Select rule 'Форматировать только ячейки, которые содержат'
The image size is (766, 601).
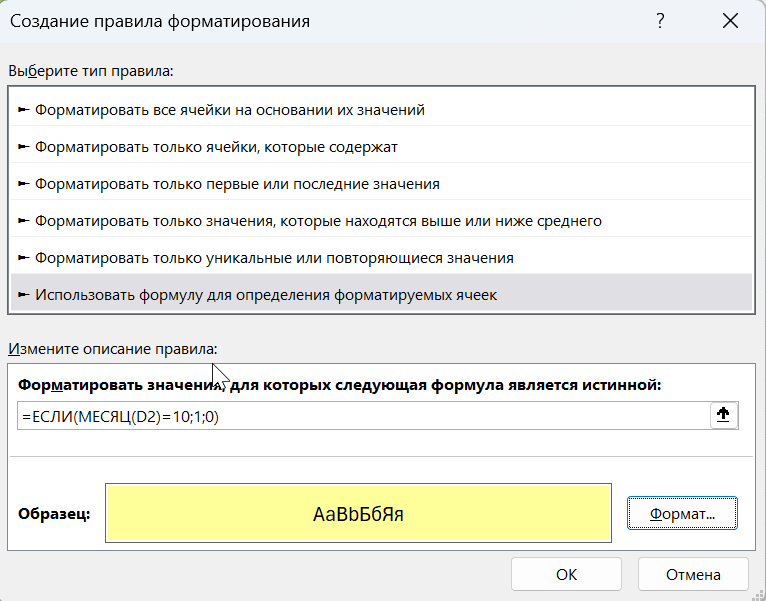[x=381, y=147]
